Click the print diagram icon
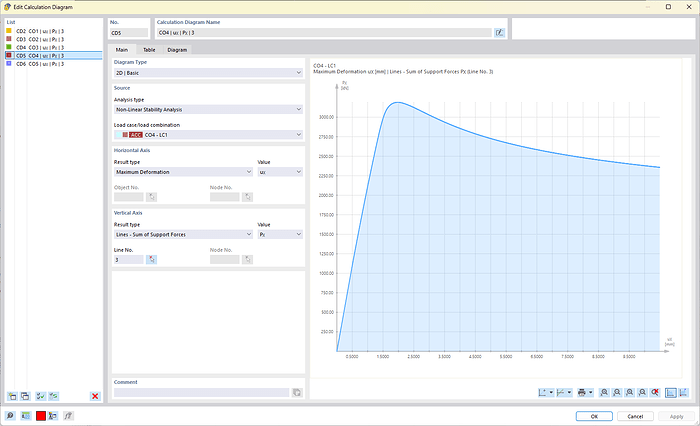 581,392
